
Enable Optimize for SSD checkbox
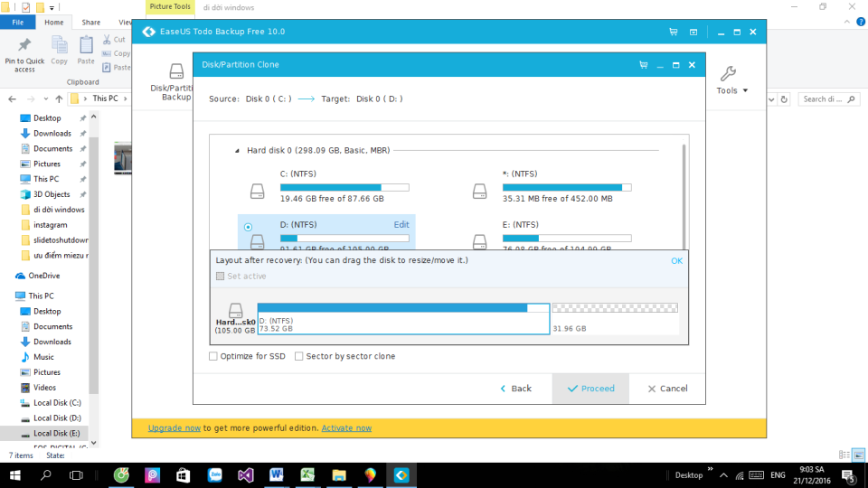click(213, 356)
